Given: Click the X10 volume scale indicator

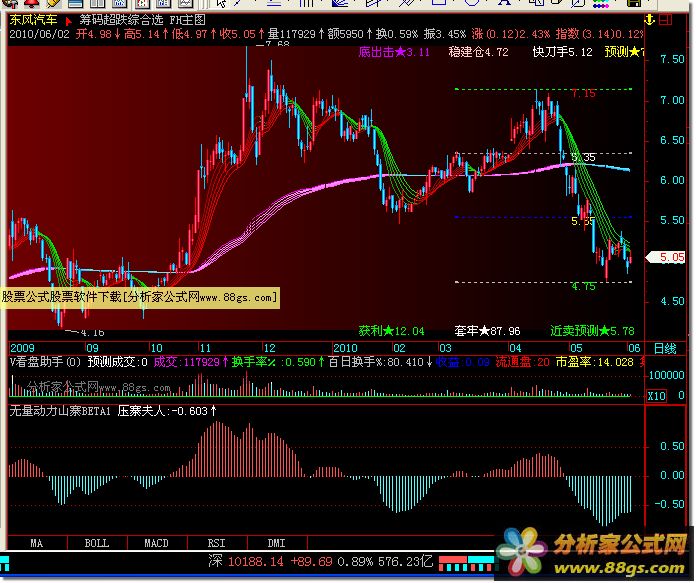Looking at the screenshot, I should (657, 396).
